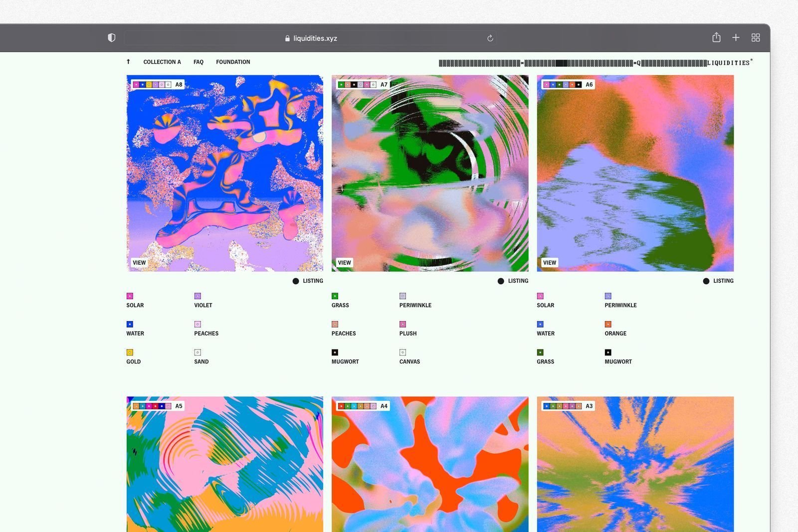Click VIEW button on artwork A8
The height and width of the screenshot is (532, 798).
coord(139,263)
